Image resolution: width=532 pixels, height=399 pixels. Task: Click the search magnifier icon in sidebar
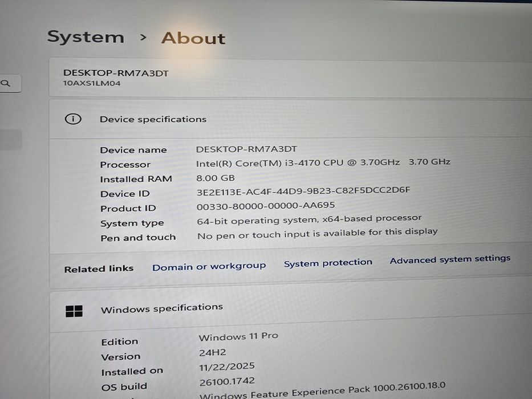(x=6, y=83)
